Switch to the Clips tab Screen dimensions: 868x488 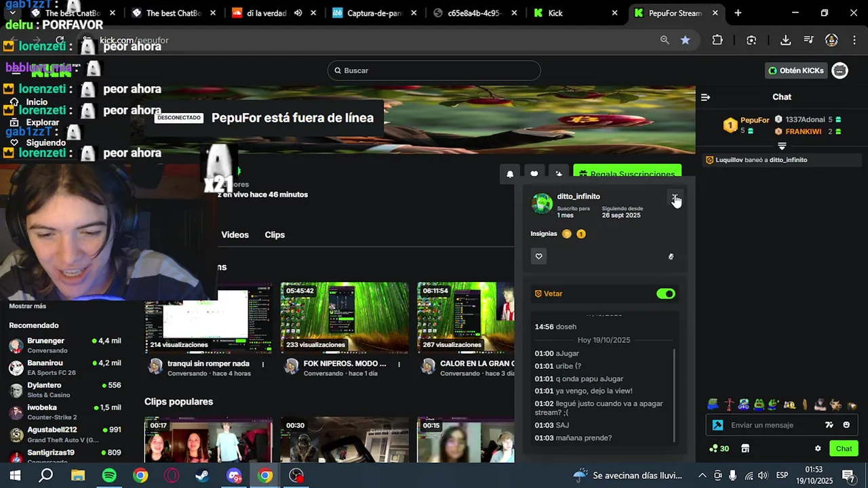click(275, 235)
